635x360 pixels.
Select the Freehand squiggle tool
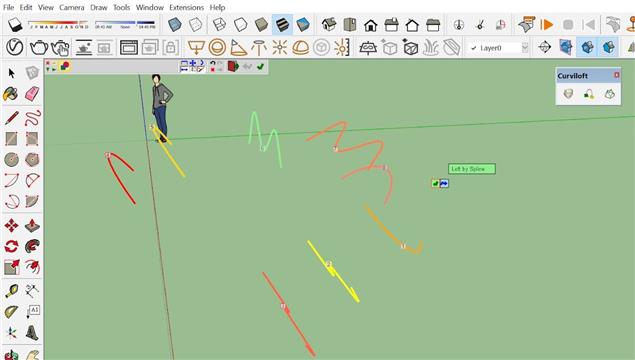click(x=32, y=118)
